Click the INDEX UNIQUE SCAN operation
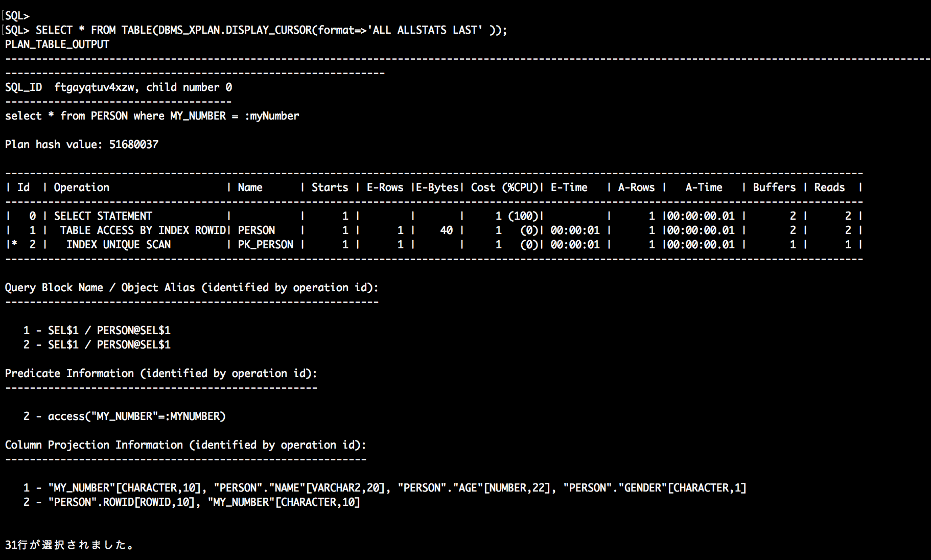 (x=119, y=245)
